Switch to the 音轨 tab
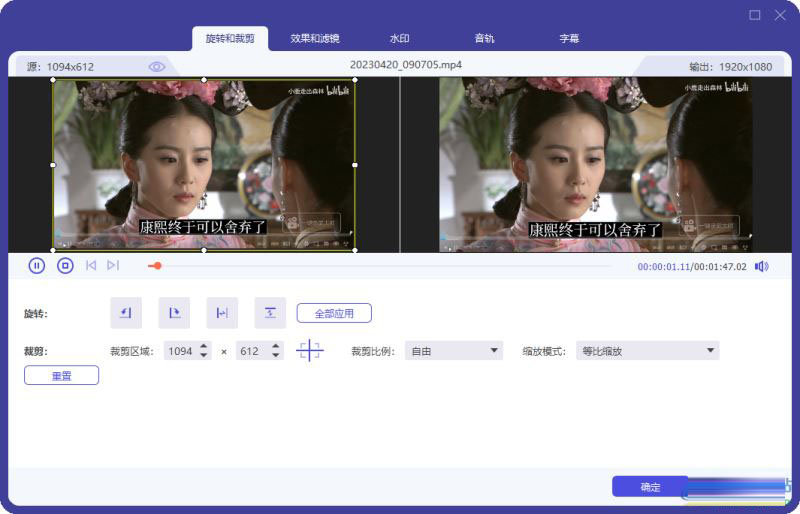The height and width of the screenshot is (514, 800). (484, 38)
